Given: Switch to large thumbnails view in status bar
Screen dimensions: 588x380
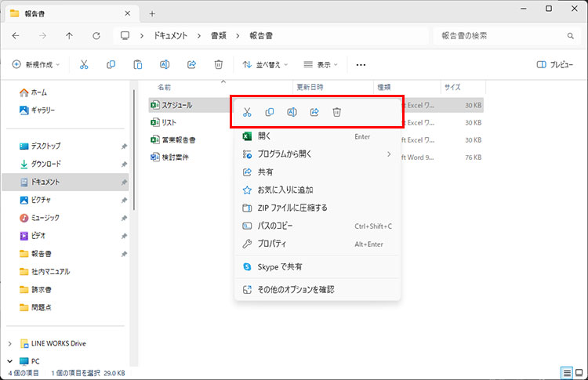Looking at the screenshot, I should pos(579,371).
